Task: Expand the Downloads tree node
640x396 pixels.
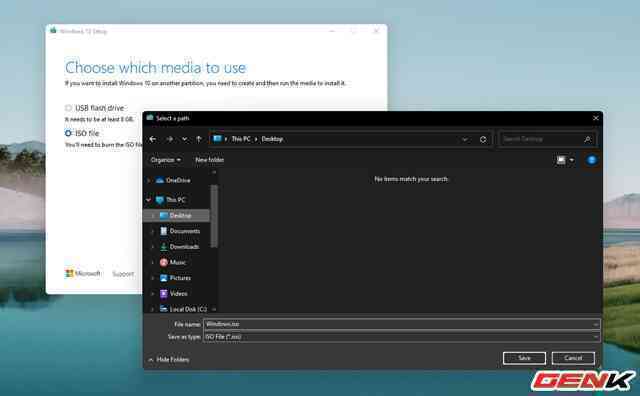Action: click(152, 247)
